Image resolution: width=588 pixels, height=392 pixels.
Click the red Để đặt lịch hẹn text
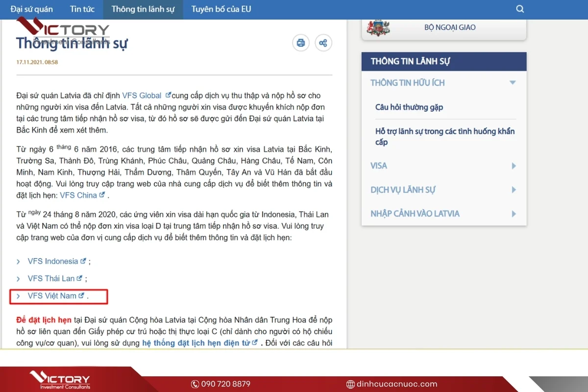coord(44,320)
